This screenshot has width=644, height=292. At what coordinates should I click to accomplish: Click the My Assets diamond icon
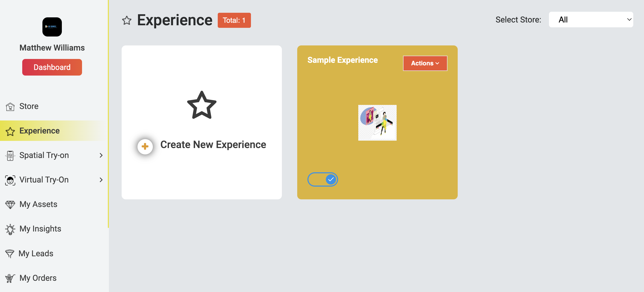[x=10, y=204]
